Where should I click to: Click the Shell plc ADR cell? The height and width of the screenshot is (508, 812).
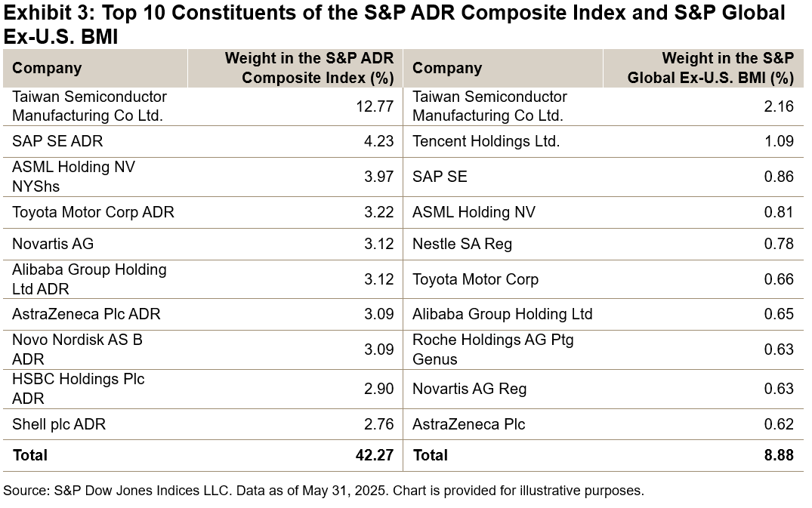(59, 424)
